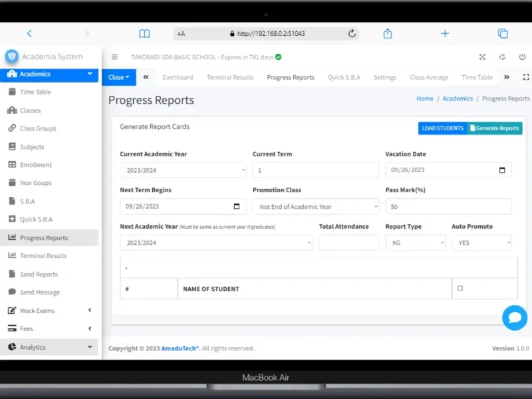Click the Generate Reports button
Screen dimensions: 532x399
(495, 128)
